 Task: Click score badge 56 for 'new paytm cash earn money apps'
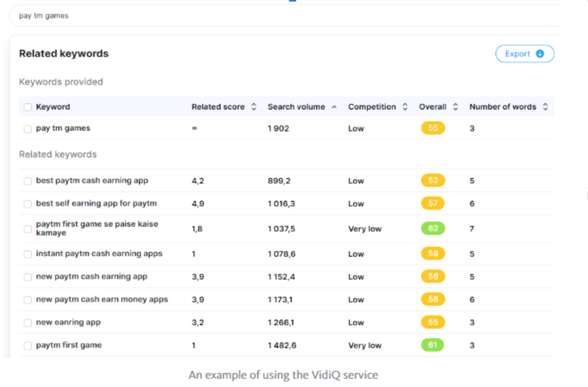click(433, 299)
